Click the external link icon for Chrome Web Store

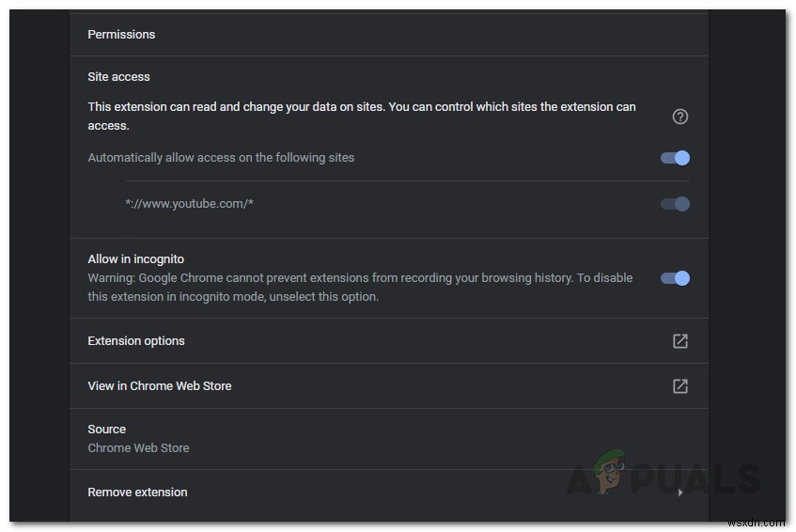pyautogui.click(x=680, y=386)
